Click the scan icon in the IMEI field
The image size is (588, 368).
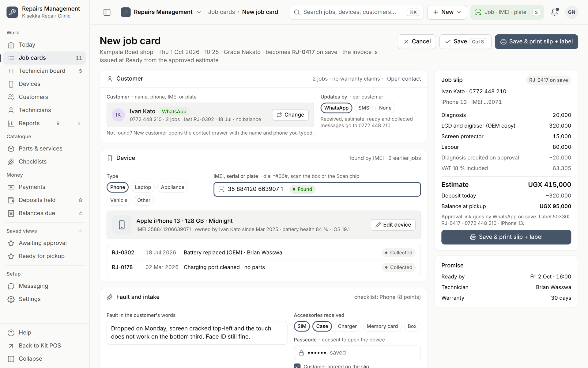(221, 189)
